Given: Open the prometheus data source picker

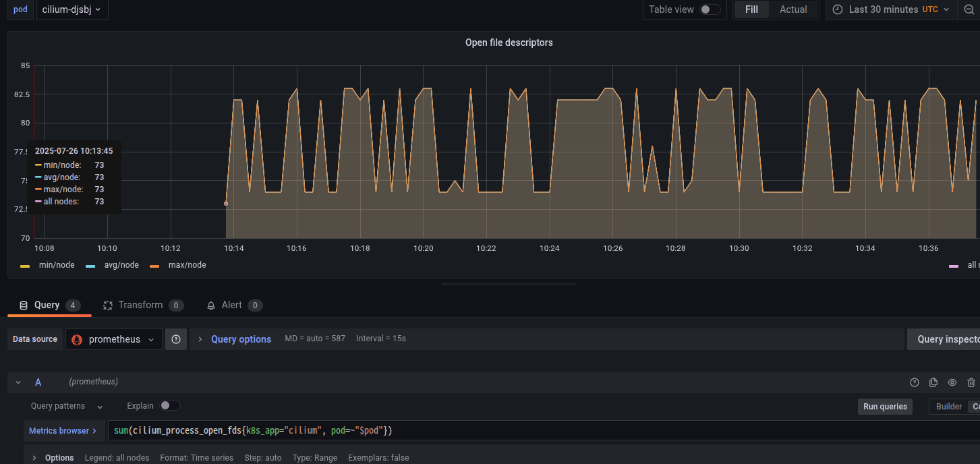Looking at the screenshot, I should [114, 339].
